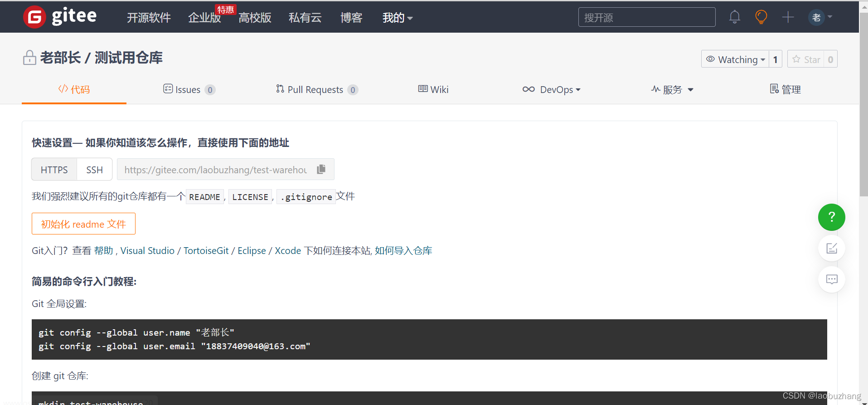
Task: Click the LICENSE tag
Action: click(250, 197)
